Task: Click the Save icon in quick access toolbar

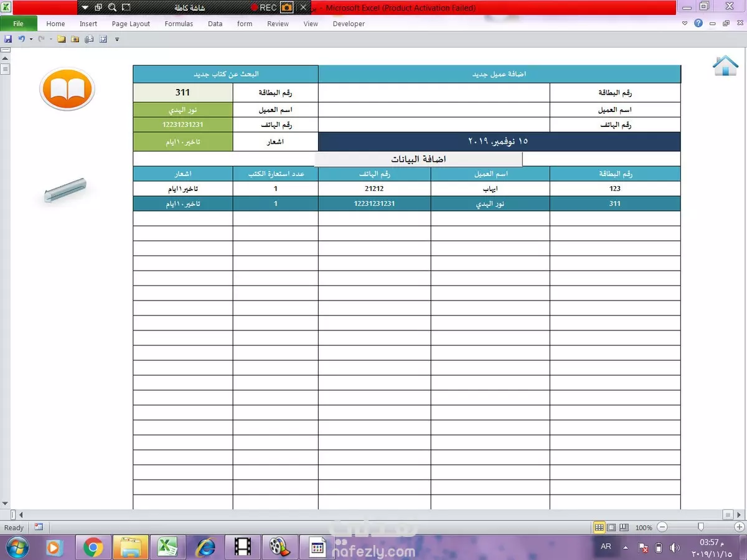Action: [8, 39]
